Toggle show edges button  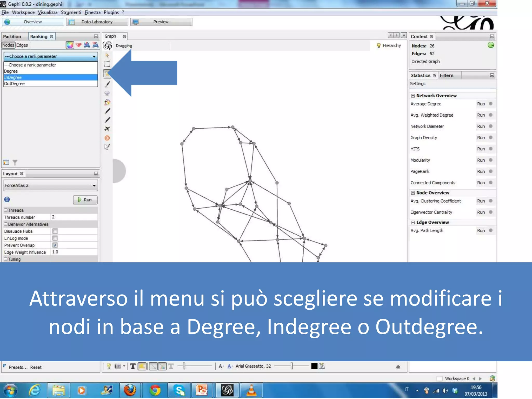[153, 366]
